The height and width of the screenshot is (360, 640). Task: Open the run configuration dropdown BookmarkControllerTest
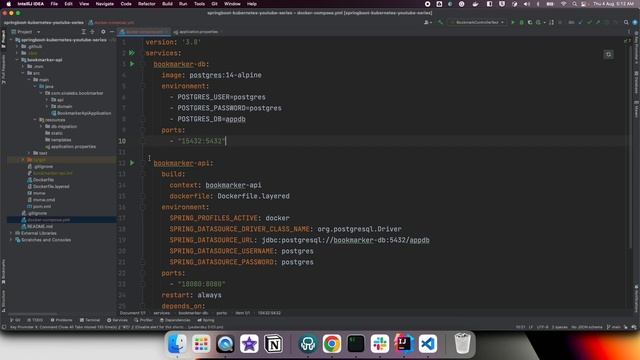click(477, 22)
